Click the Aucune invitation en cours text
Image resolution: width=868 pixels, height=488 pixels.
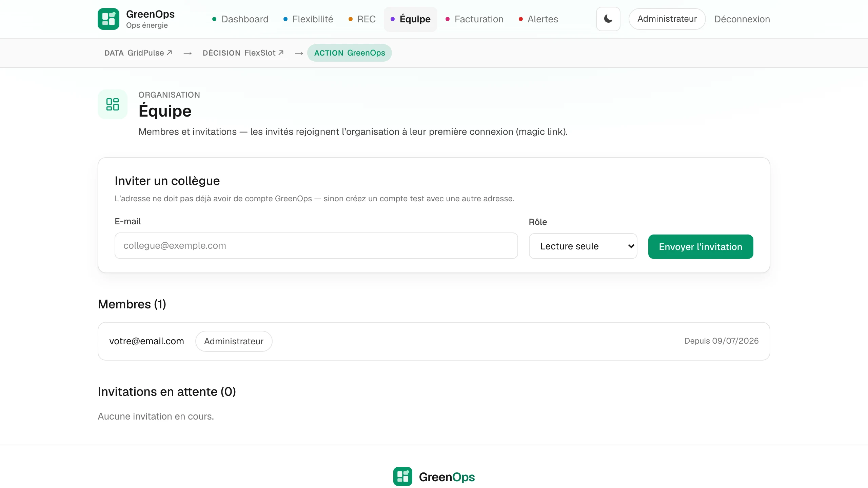coord(156,416)
